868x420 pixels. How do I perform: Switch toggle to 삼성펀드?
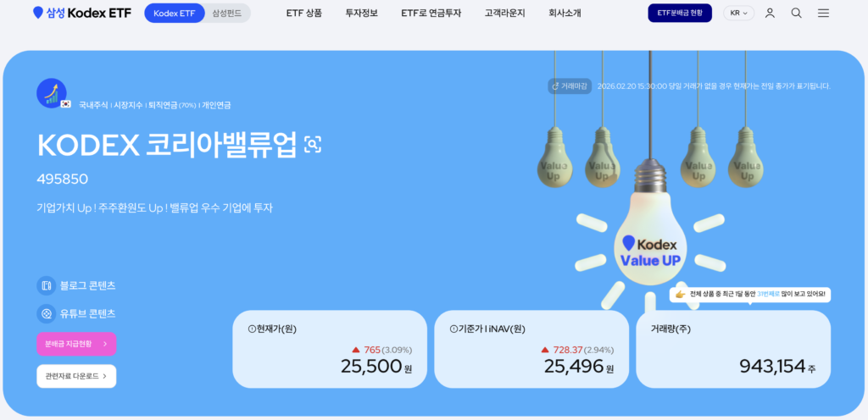tap(227, 14)
